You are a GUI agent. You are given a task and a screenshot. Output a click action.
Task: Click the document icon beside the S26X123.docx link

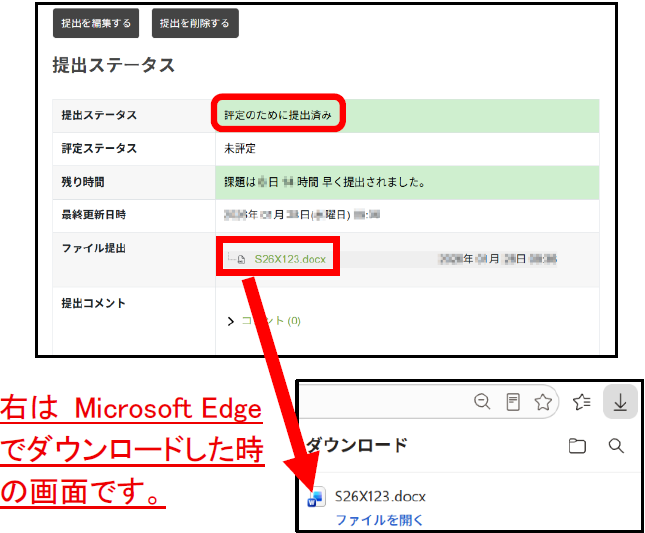tap(241, 260)
